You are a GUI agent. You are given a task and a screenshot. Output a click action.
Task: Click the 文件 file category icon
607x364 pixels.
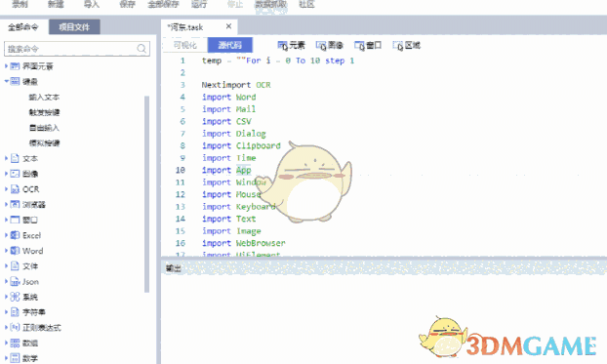pyautogui.click(x=15, y=266)
